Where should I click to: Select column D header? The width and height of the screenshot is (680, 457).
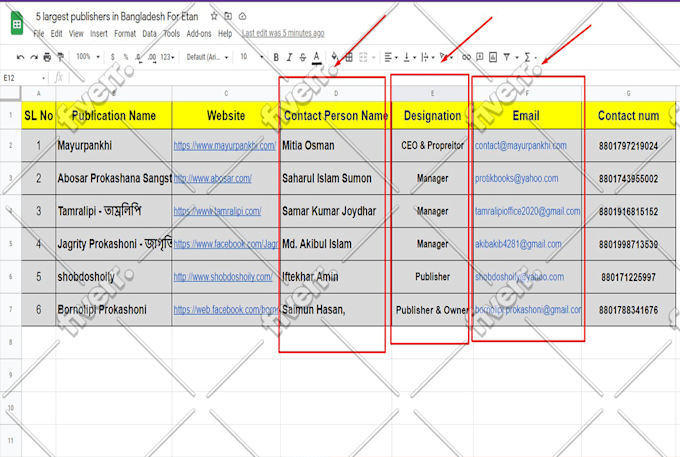[x=336, y=93]
